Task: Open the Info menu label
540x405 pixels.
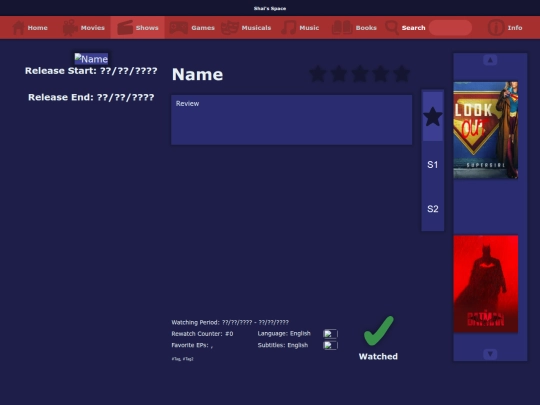Action: pyautogui.click(x=515, y=28)
